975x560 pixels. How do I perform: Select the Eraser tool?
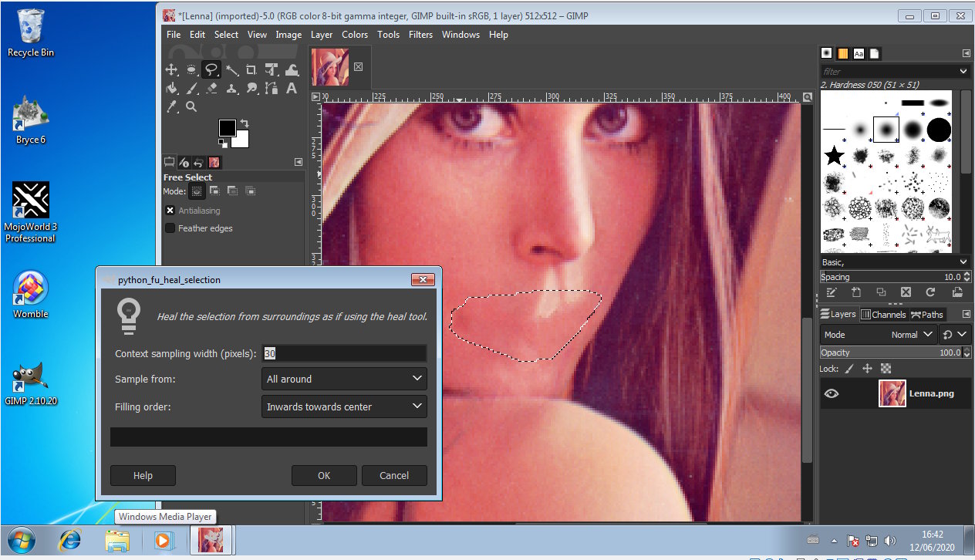pos(211,88)
